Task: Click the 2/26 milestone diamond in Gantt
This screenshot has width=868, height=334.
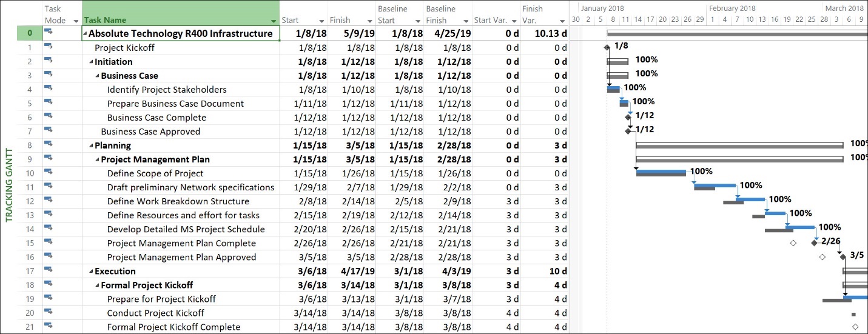Action: (x=814, y=242)
